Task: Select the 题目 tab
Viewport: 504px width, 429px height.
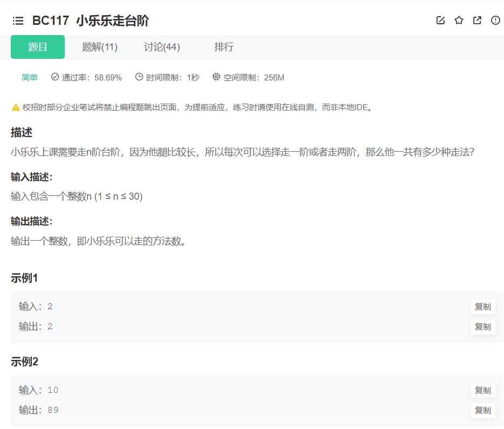Action: (37, 47)
